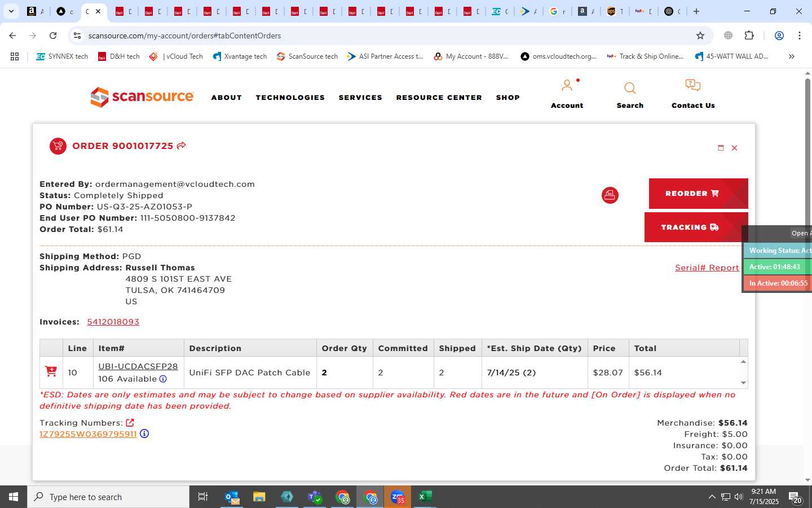Click the table scroll up arrow
Viewport: 812px width, 508px height.
pos(743,362)
